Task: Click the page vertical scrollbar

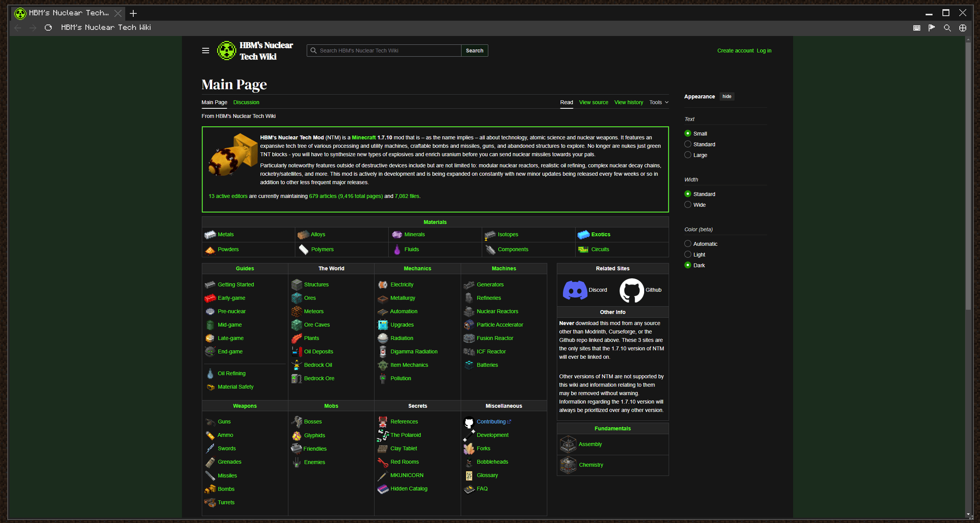Action: 968,176
